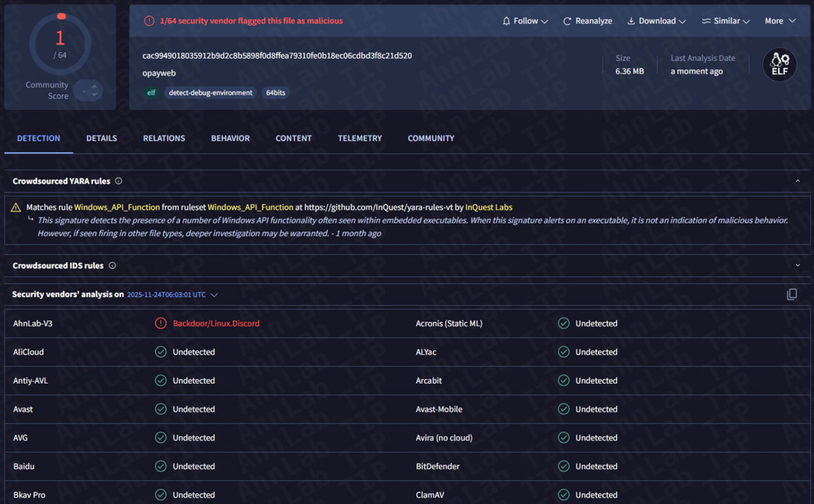Switch to the BEHAVIOR tab
814x504 pixels.
[x=230, y=138]
